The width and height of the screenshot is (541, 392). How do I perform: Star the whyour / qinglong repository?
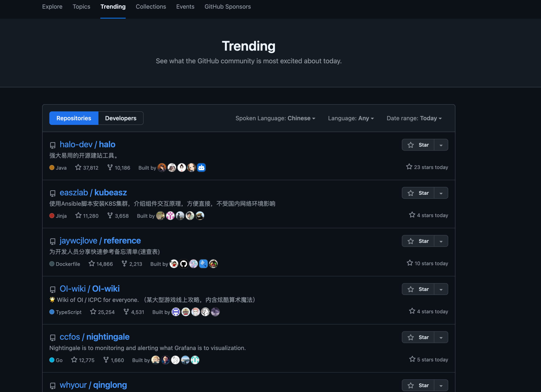pos(418,386)
